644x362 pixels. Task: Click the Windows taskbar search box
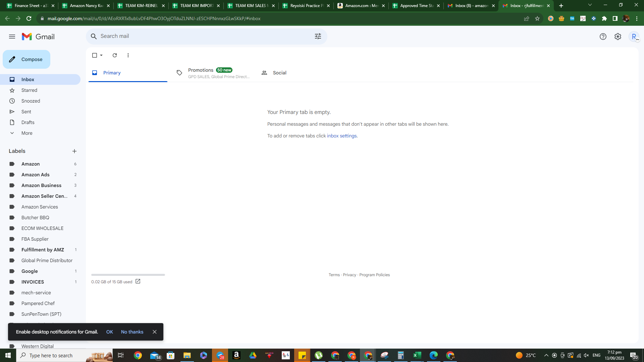[64, 355]
